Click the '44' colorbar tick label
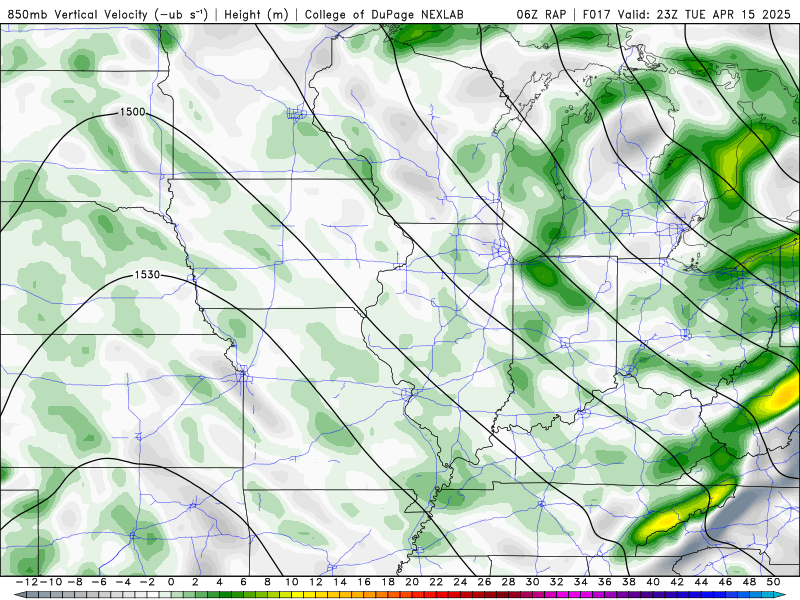 coord(701,582)
